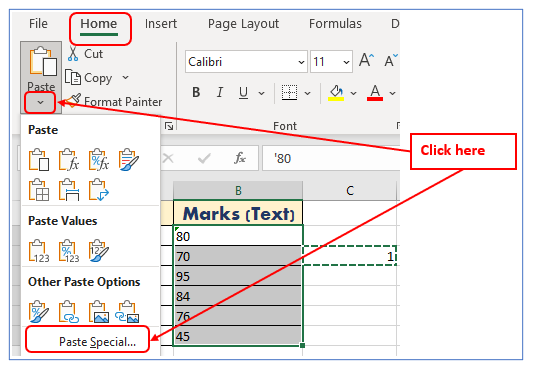Select cell containing 70

[238, 256]
